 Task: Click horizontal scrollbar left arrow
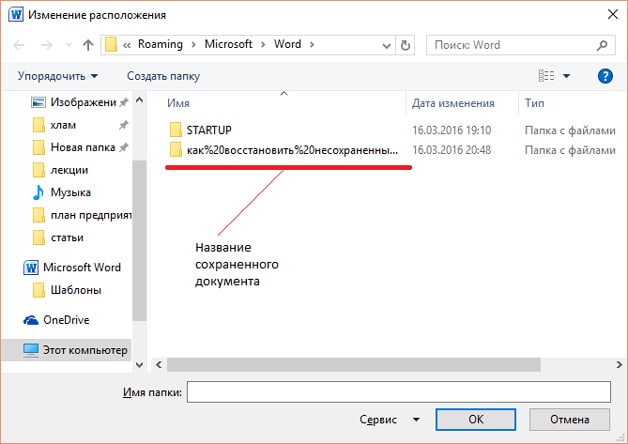(x=159, y=365)
